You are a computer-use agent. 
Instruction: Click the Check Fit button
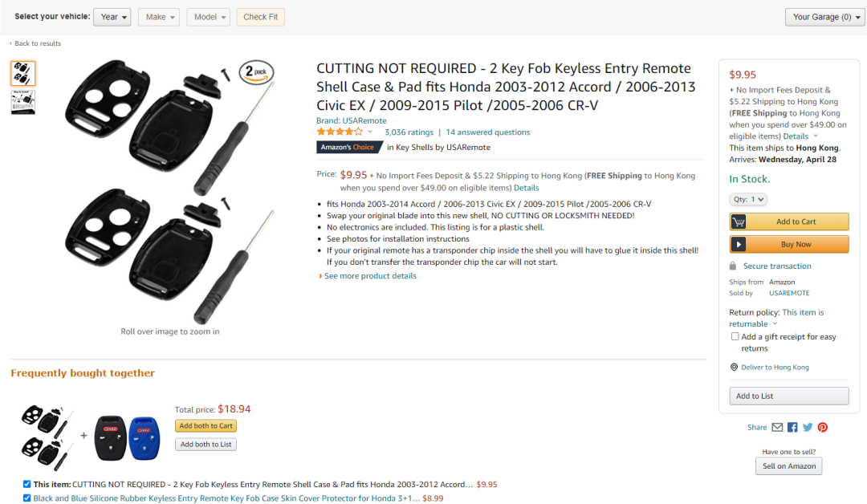coord(260,17)
